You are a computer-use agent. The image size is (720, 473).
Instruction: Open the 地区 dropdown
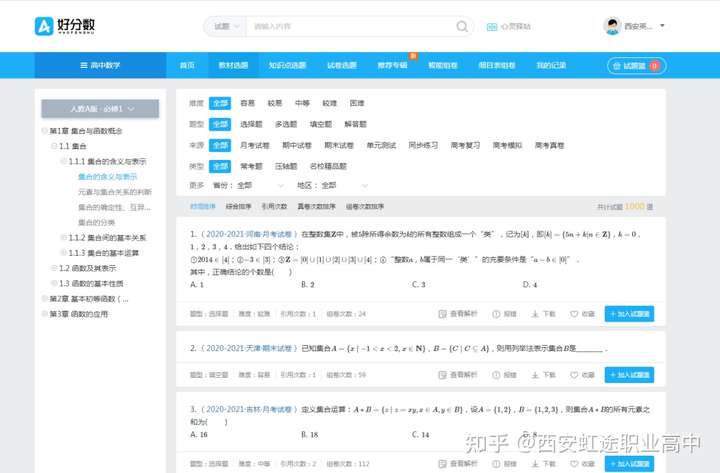[345, 186]
